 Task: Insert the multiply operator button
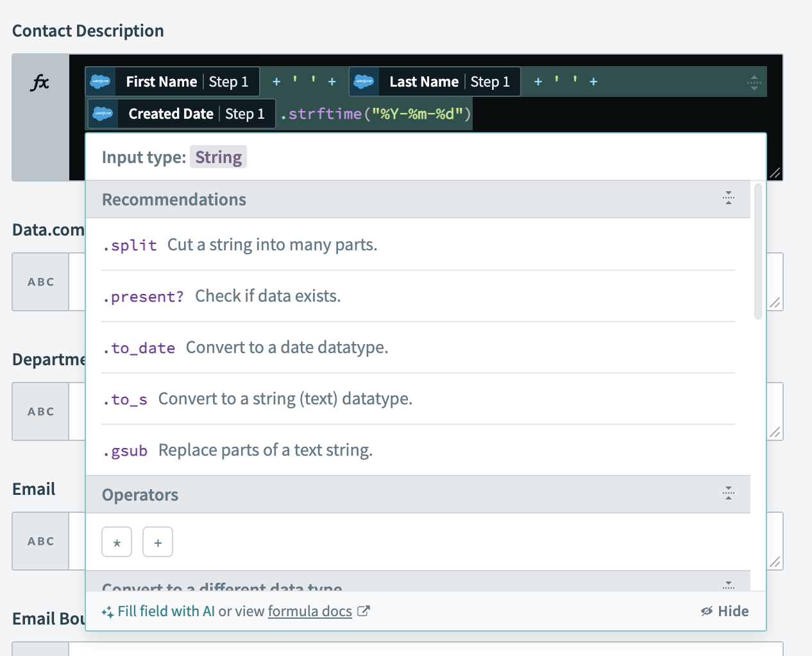tap(117, 542)
